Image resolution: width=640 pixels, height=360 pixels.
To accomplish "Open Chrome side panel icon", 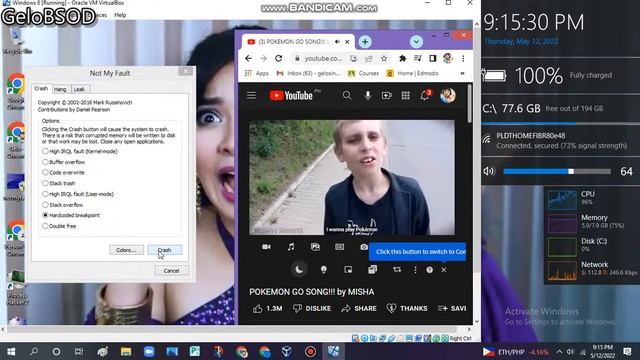I will (x=433, y=59).
